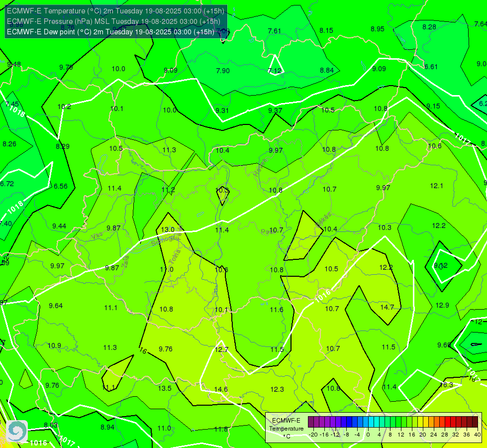Click the 6.72 temperature value
Viewport: 487px width, 448px height.
point(7,184)
